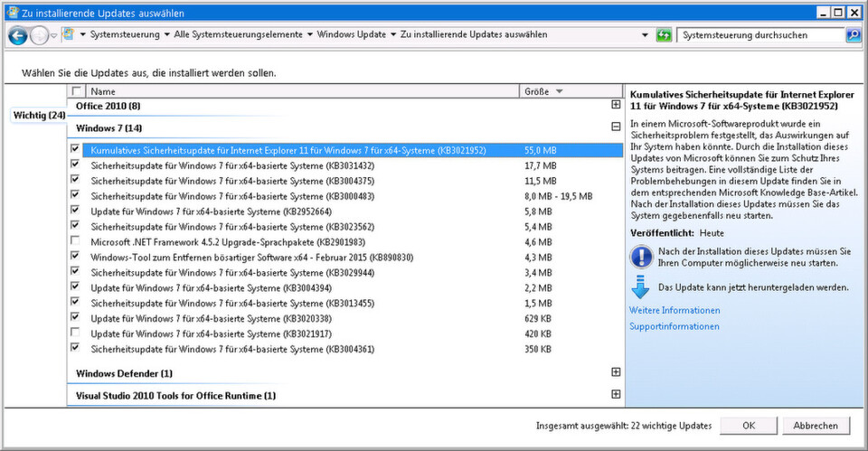The width and height of the screenshot is (868, 451).
Task: Open dropdown arrow before Systemsteuerung breadcrumb
Action: [83, 34]
